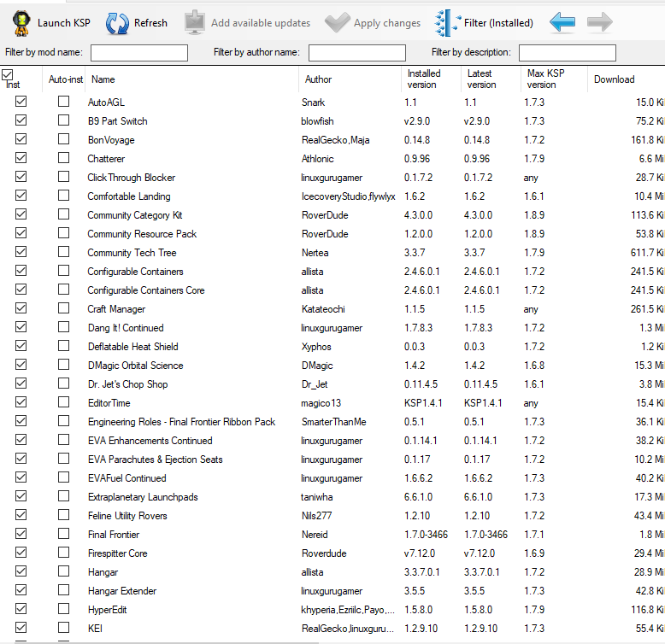Screen dimensions: 665x644
Task: Sort by the Auto-inst column header
Action: (63, 79)
